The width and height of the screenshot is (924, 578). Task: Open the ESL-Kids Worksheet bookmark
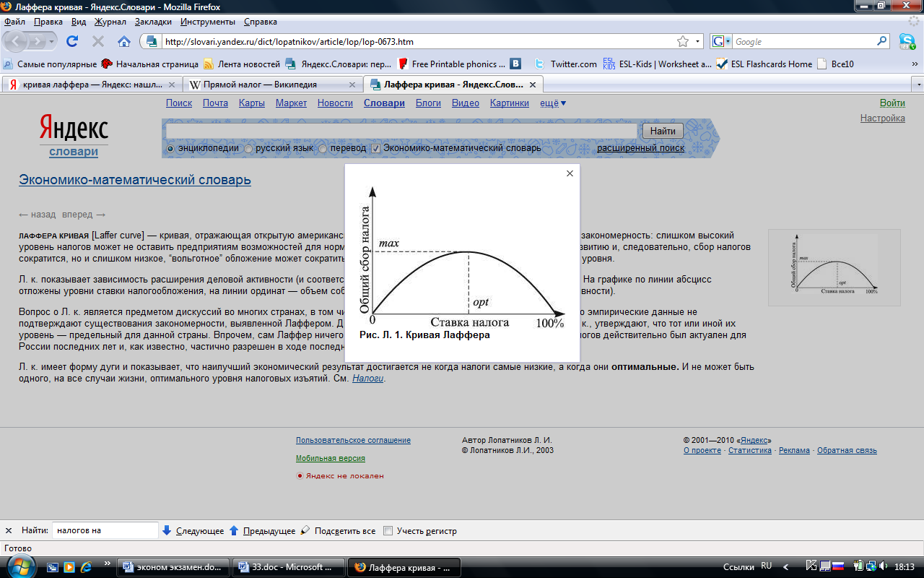[657, 64]
